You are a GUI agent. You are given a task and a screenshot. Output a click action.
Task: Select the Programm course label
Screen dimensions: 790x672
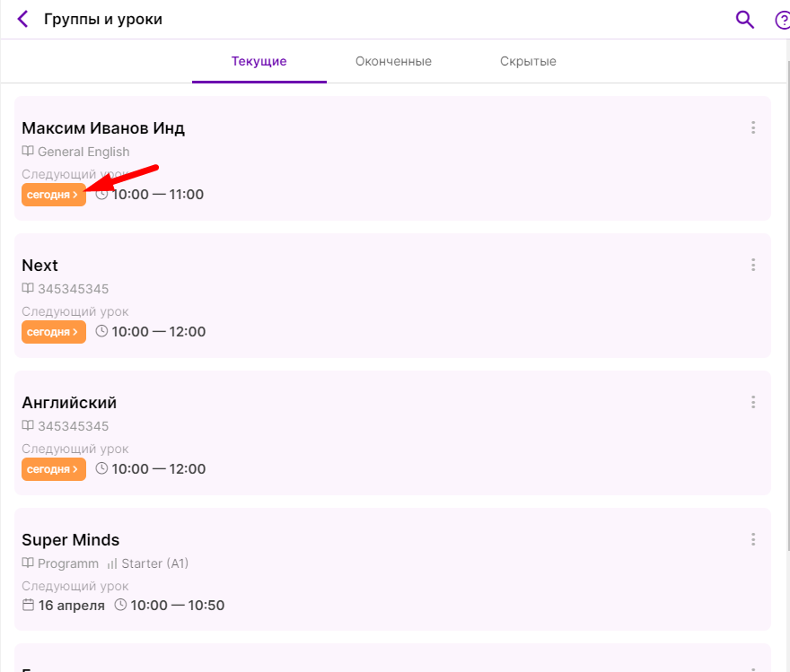pos(68,563)
